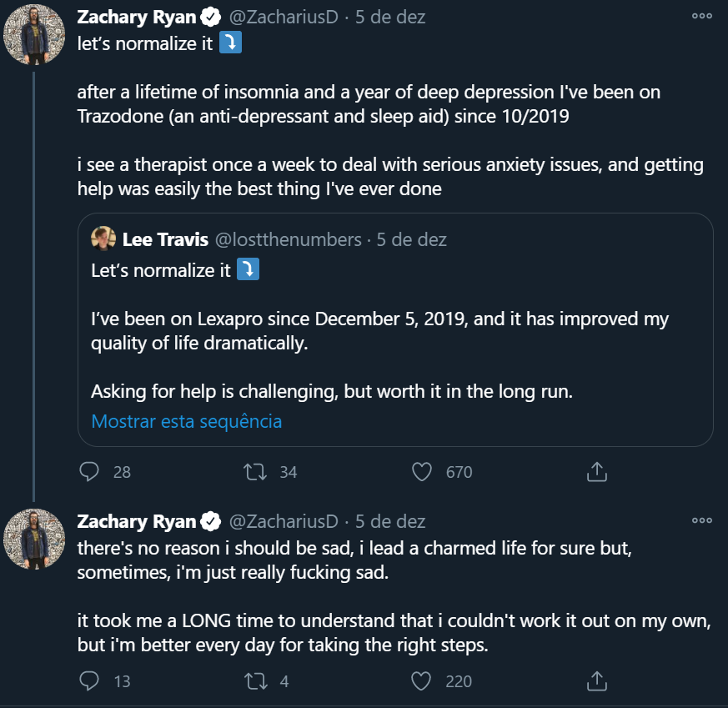Open the more options menu on second tweet
This screenshot has width=728, height=708.
click(702, 521)
